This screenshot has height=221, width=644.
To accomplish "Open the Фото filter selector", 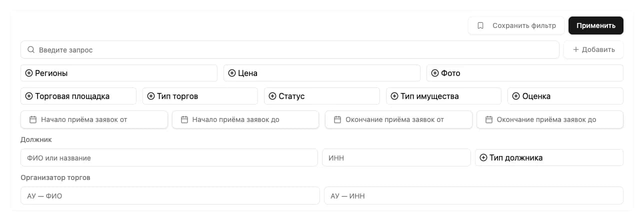I will click(x=525, y=73).
